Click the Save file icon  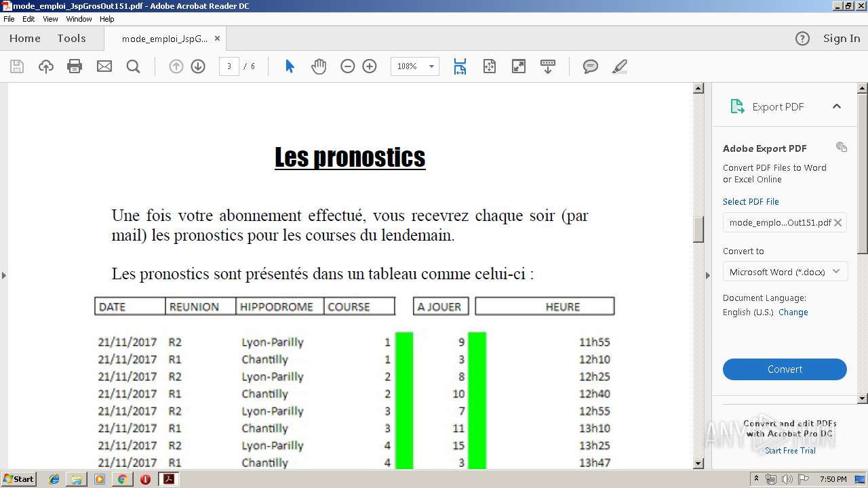point(17,66)
